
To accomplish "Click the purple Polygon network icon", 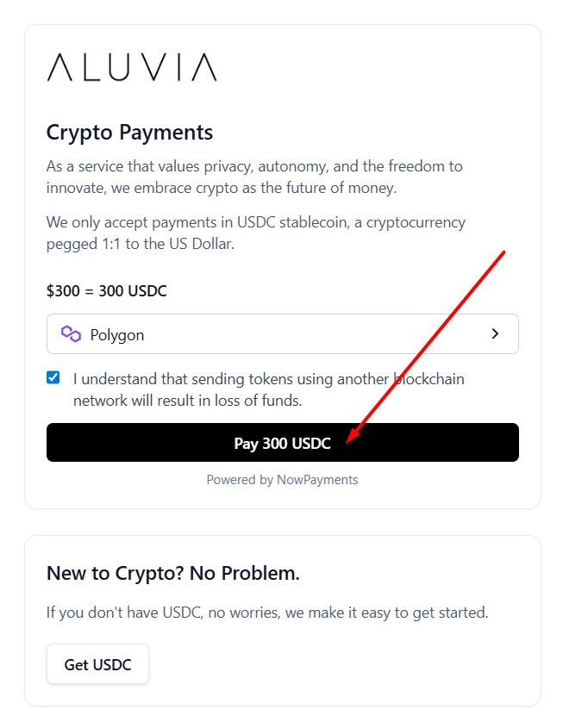I will point(71,334).
